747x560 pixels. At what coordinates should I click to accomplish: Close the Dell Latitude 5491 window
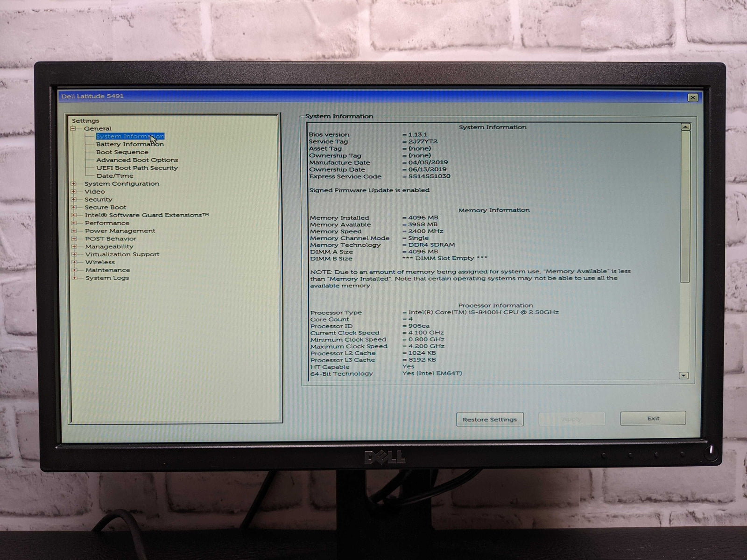[693, 97]
